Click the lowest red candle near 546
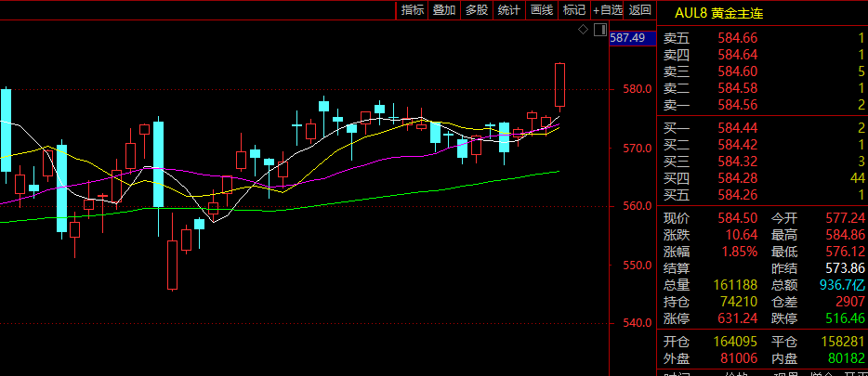868x376 pixels. (x=172, y=265)
